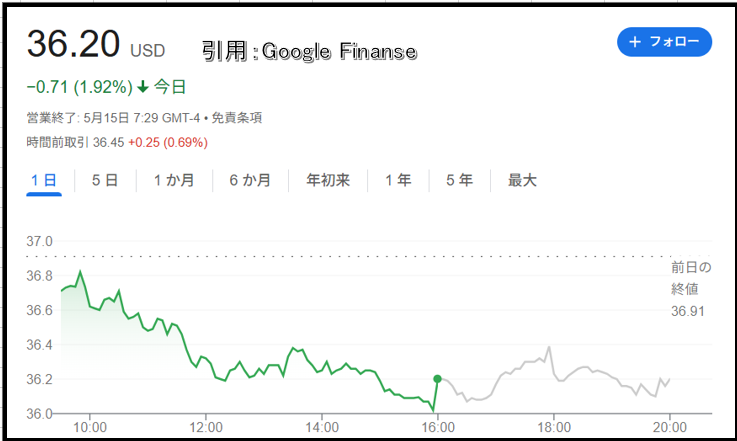Screen dimensions: 737x441
Task: Show the 6か月 chart range
Action: tap(250, 180)
